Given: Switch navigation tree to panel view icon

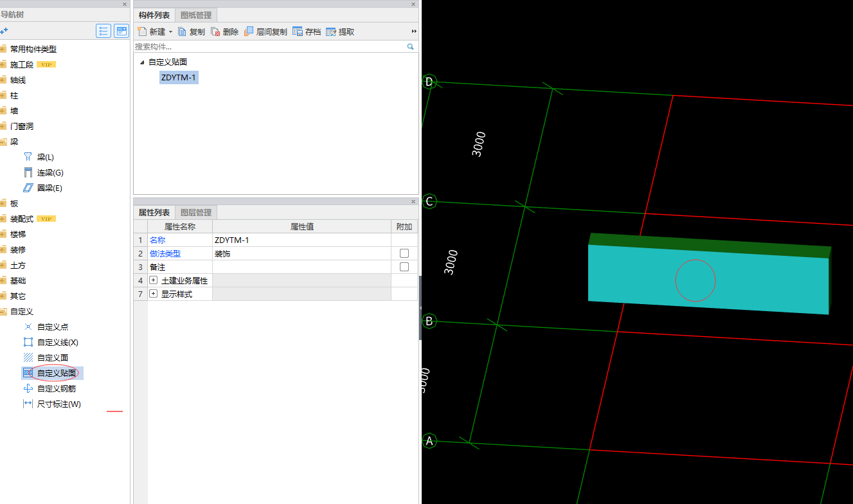Looking at the screenshot, I should [121, 31].
